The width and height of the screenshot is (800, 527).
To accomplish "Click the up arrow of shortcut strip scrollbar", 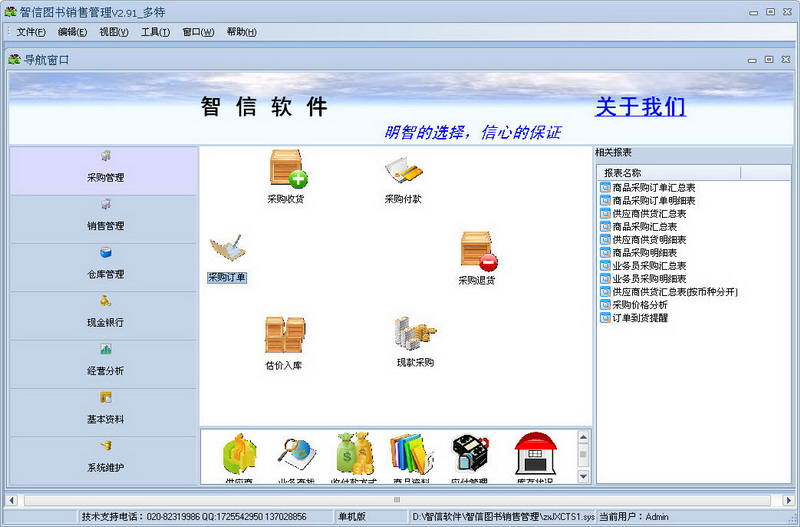I will click(584, 437).
